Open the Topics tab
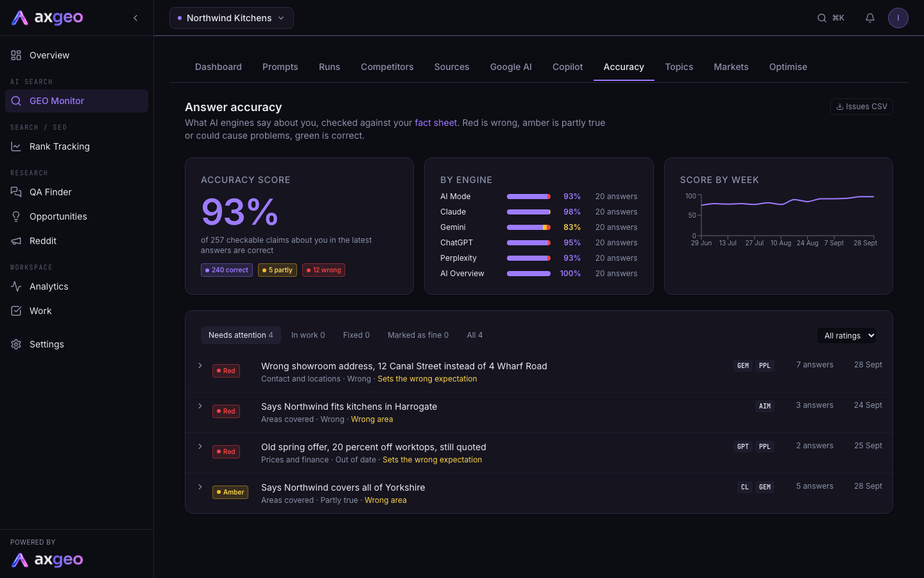924x578 pixels. coord(679,67)
